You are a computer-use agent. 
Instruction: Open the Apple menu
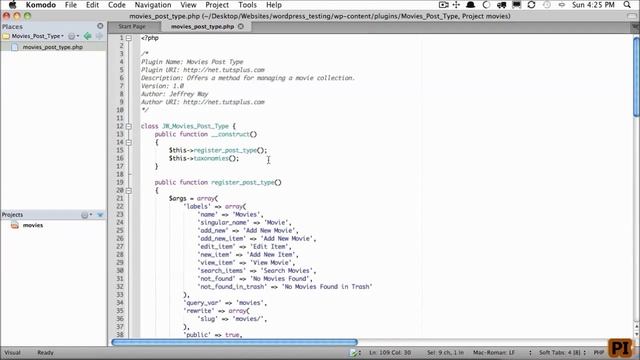pos(13,5)
